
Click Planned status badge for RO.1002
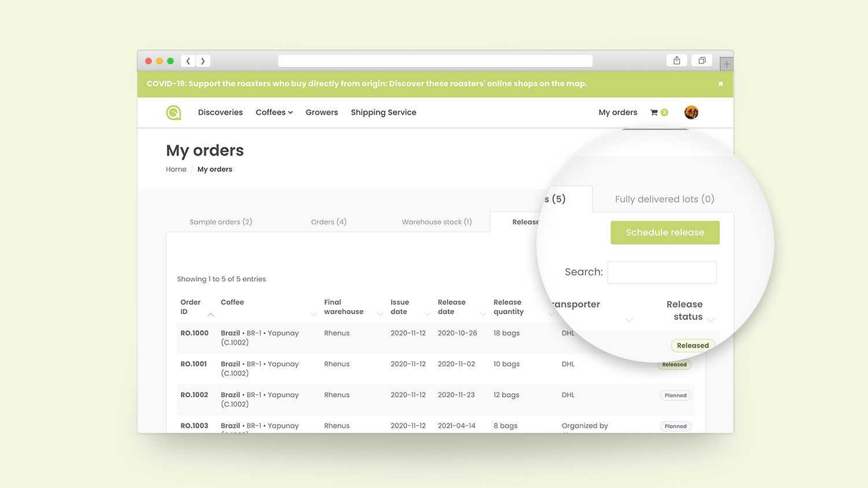675,395
